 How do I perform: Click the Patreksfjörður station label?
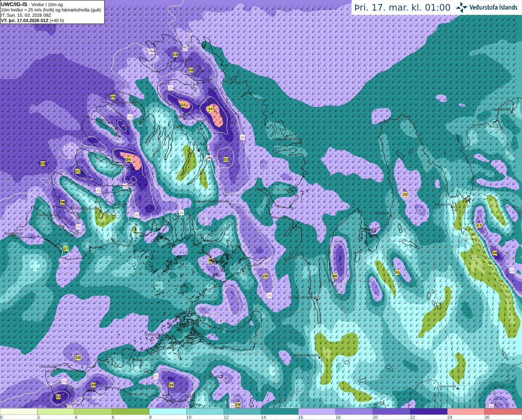pyautogui.click(x=48, y=215)
